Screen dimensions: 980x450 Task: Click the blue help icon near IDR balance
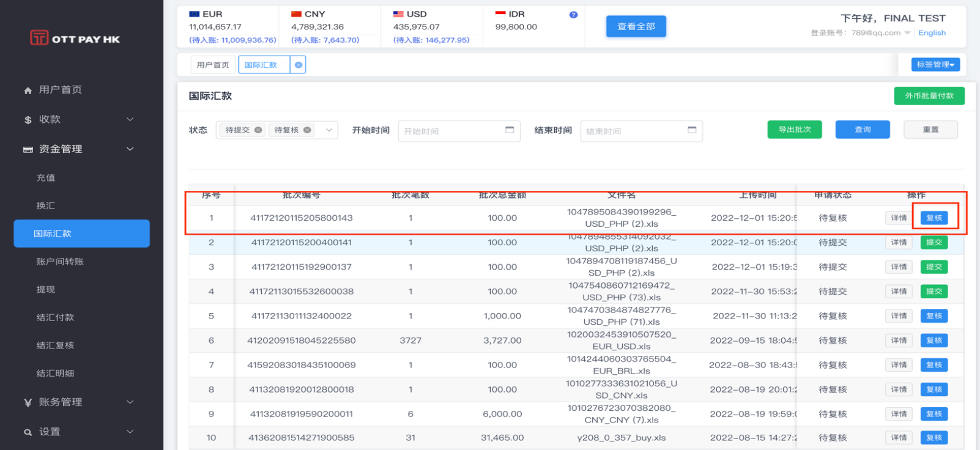pos(573,15)
